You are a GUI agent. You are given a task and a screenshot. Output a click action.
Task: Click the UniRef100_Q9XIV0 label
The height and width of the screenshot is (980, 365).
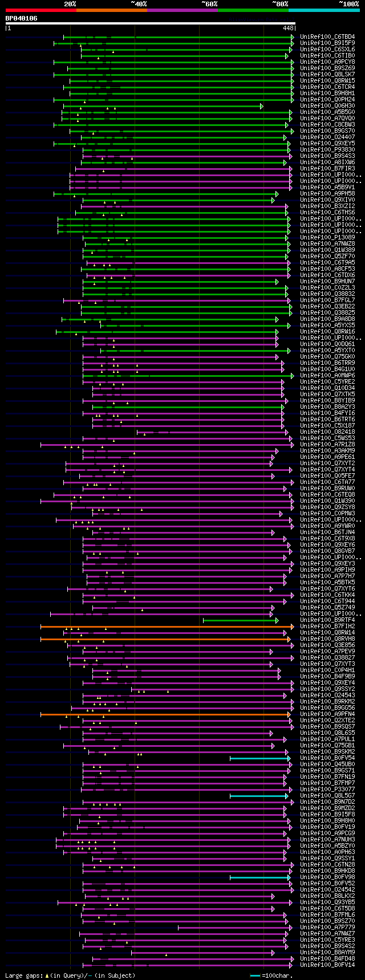(x=327, y=200)
